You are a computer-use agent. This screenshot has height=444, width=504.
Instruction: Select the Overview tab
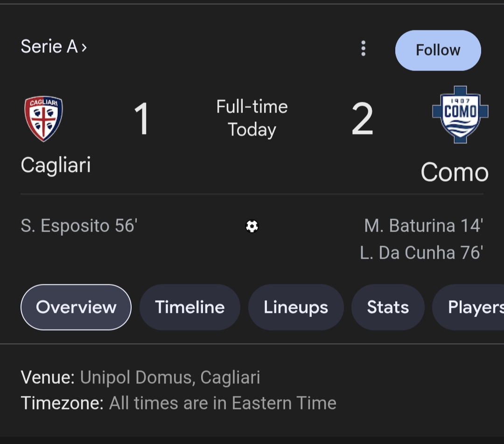76,307
